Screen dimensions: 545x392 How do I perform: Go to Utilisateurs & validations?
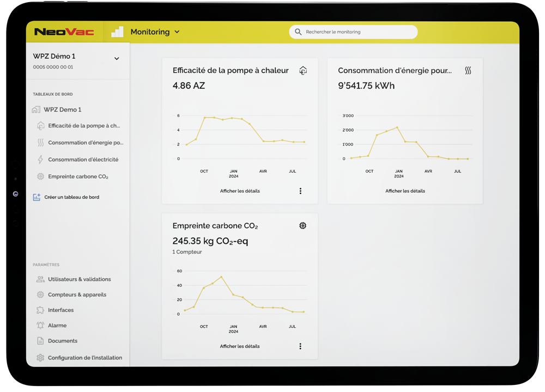(79, 279)
